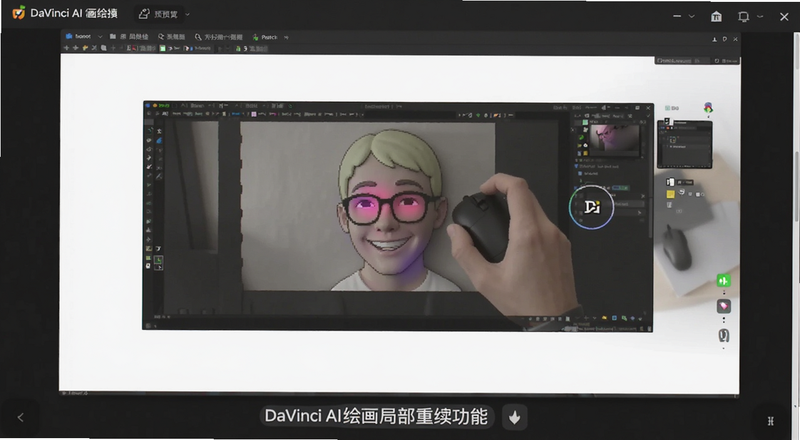Click the colorful icon above the small thumbnail

pyautogui.click(x=708, y=108)
